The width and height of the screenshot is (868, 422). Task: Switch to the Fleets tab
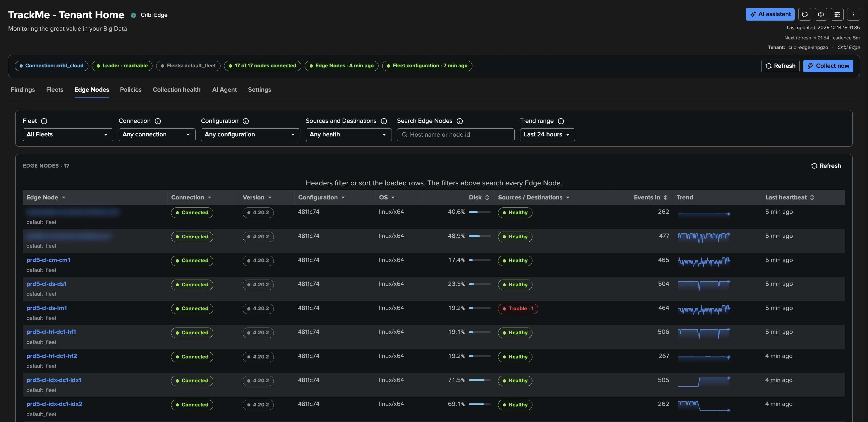tap(55, 90)
